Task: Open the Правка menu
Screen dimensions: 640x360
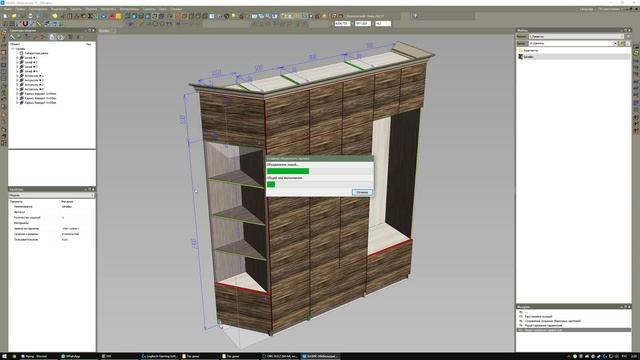Action: pyautogui.click(x=20, y=9)
